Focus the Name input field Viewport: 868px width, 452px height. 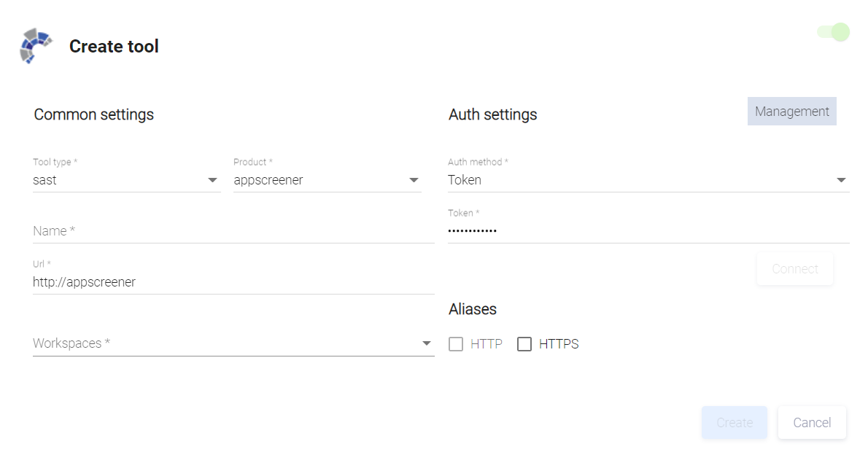point(233,231)
